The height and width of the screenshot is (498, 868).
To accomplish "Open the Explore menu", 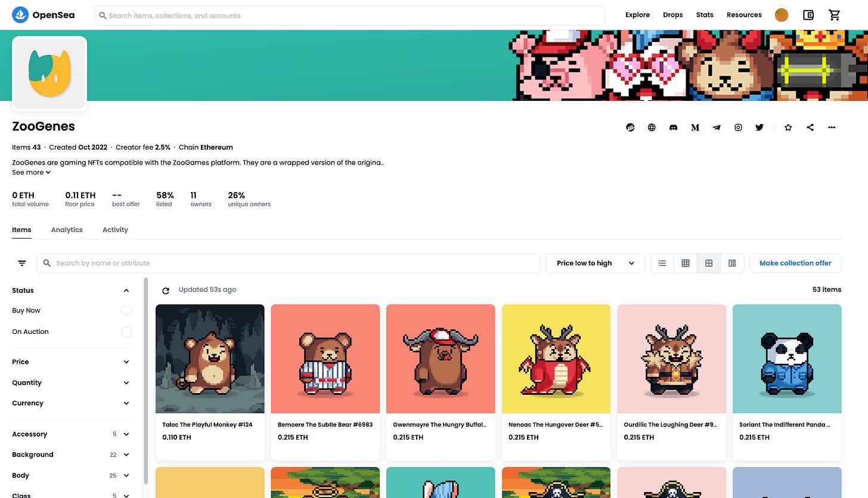I will click(x=637, y=15).
